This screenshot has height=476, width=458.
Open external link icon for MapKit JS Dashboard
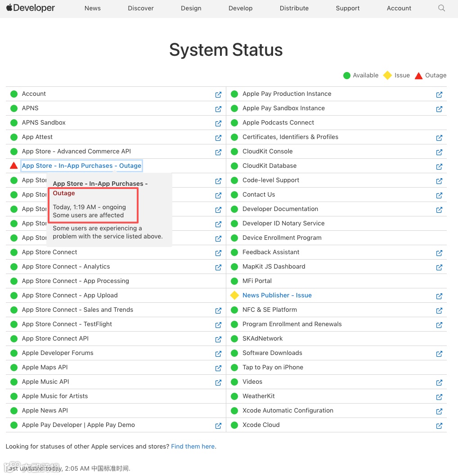click(x=439, y=267)
